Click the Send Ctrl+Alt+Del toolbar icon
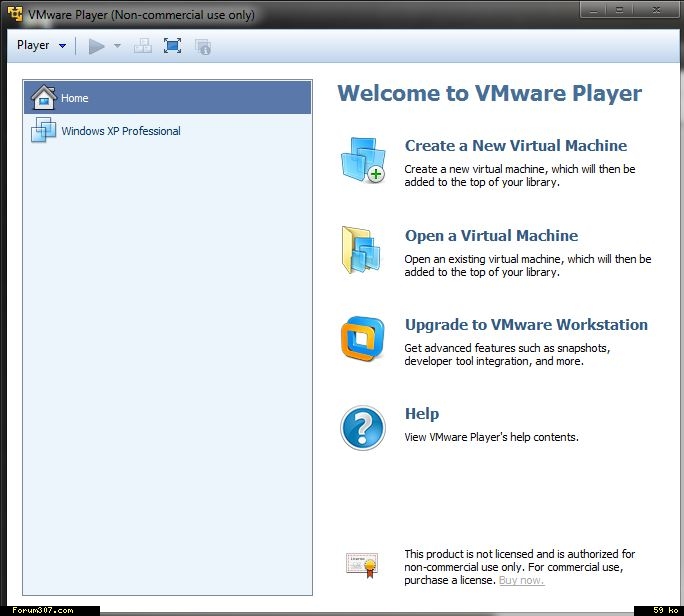Screen dimensions: 684x616 (143, 46)
